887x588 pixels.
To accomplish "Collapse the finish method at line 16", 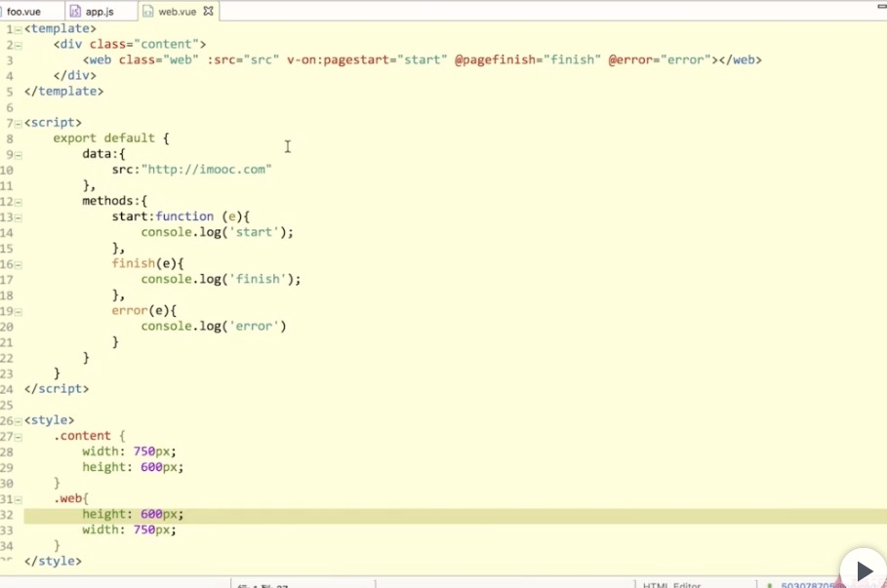I will [19, 264].
